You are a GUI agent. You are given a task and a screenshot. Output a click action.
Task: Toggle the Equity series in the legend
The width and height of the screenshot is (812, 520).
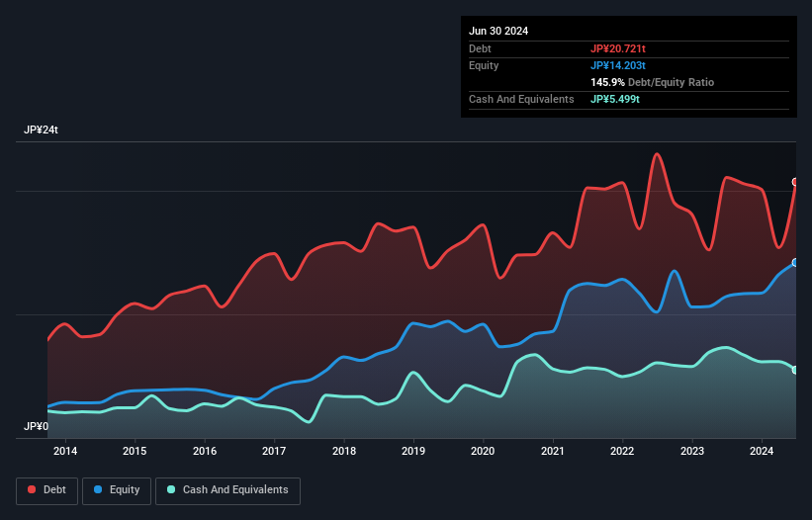click(x=117, y=490)
